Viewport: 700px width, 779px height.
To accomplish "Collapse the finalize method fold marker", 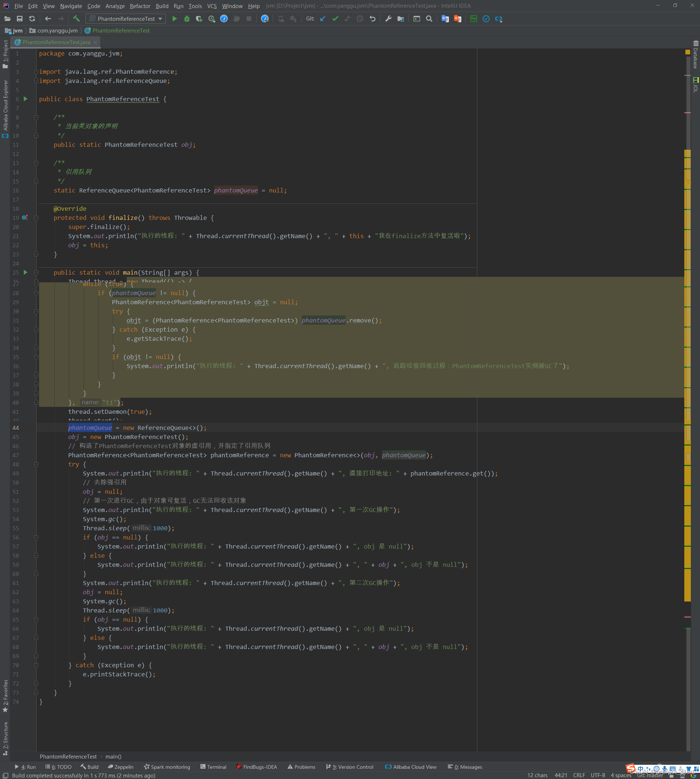I will pyautogui.click(x=36, y=218).
